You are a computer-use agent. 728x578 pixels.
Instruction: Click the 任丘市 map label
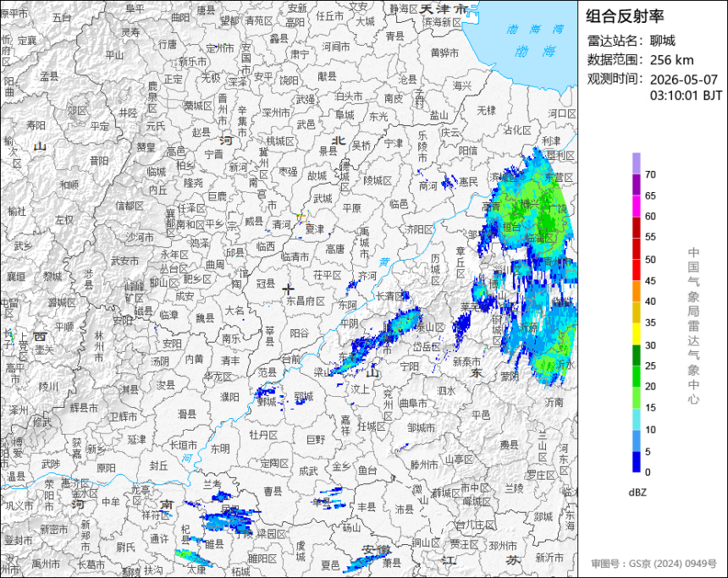click(x=329, y=16)
